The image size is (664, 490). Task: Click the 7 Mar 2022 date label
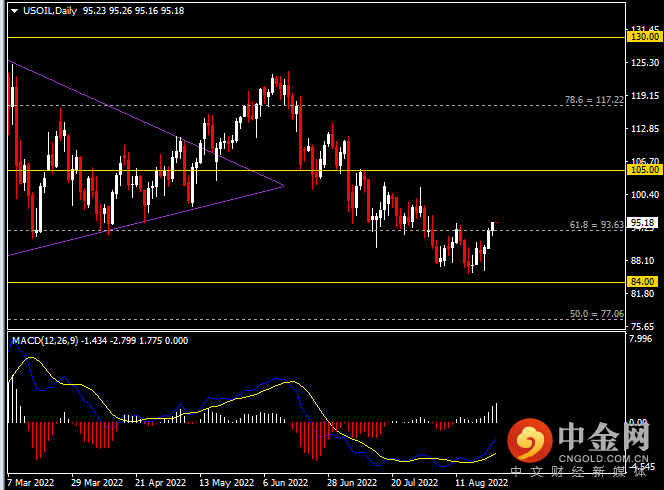click(31, 483)
